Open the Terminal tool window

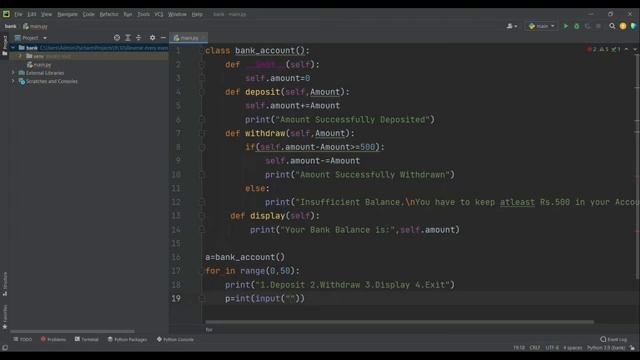(x=87, y=339)
